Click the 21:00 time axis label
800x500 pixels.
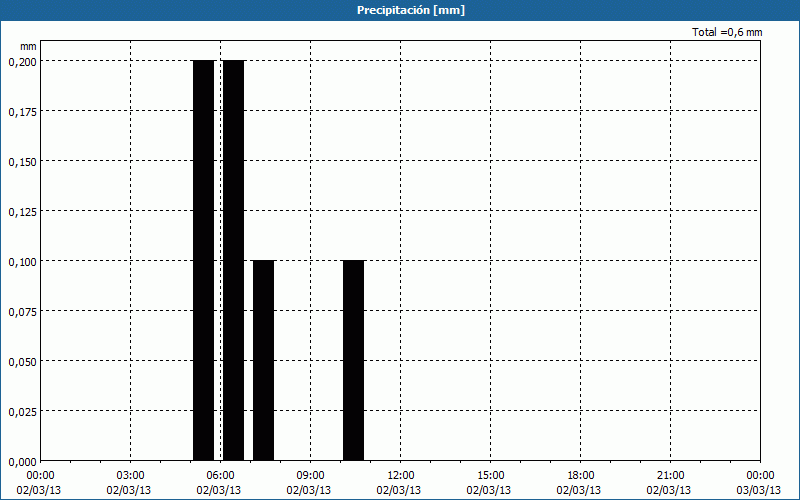point(670,476)
